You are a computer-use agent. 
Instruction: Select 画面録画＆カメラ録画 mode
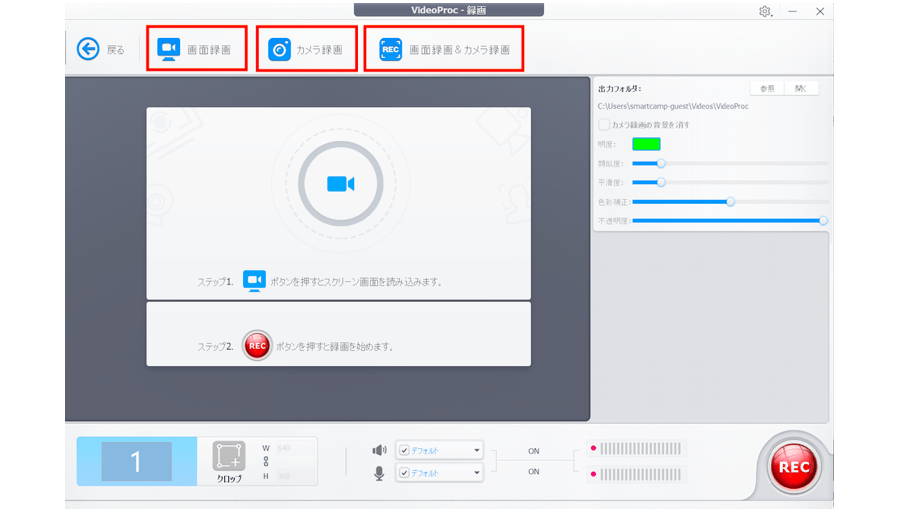coord(443,49)
